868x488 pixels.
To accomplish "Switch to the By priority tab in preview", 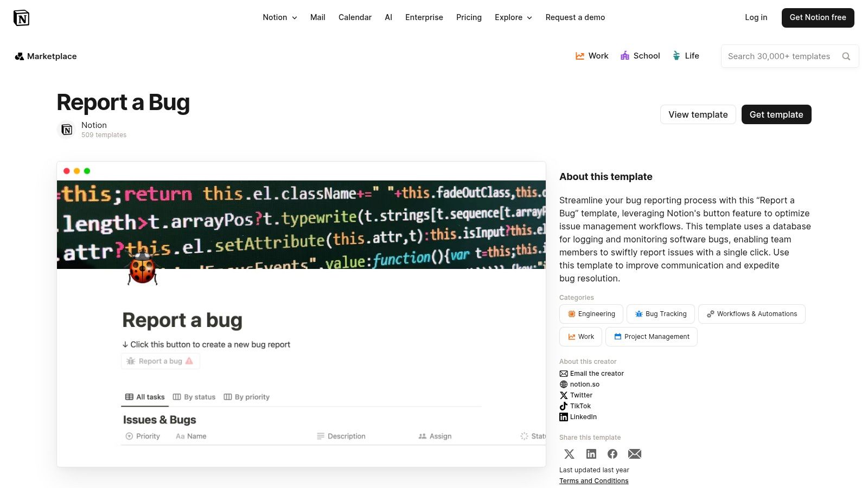I will (x=246, y=396).
